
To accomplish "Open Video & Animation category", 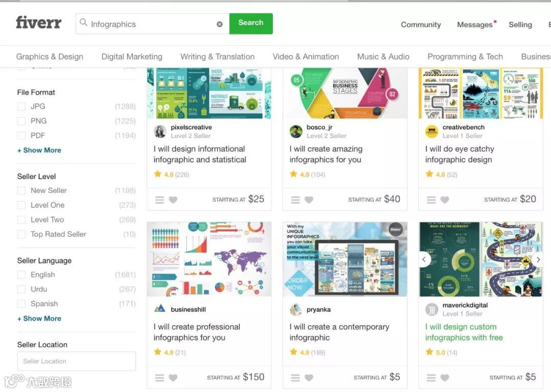I will (306, 57).
